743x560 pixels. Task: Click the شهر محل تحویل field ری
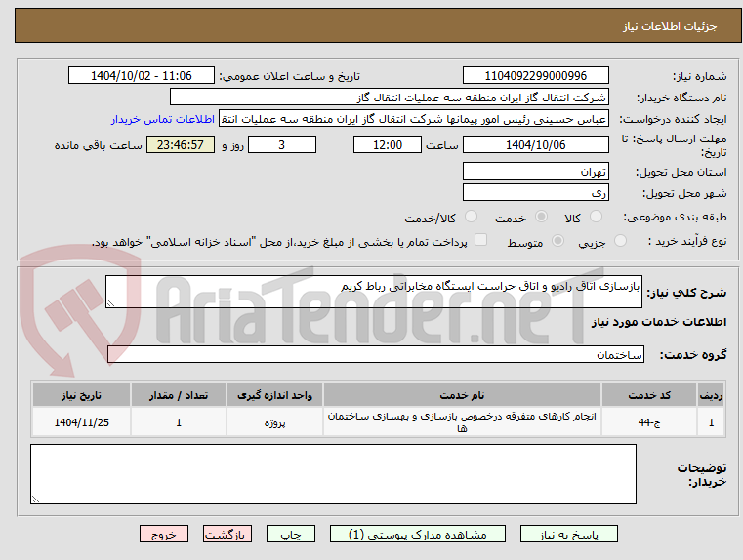(x=535, y=192)
